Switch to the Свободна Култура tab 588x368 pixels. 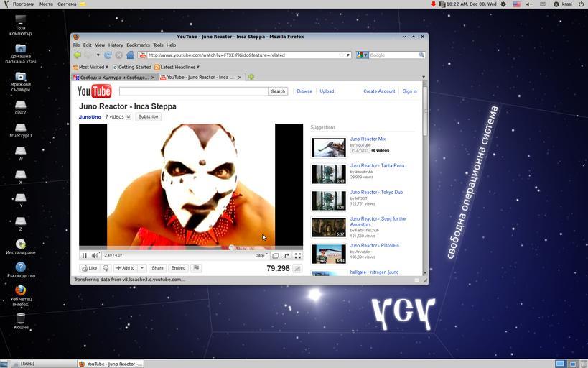(113, 77)
